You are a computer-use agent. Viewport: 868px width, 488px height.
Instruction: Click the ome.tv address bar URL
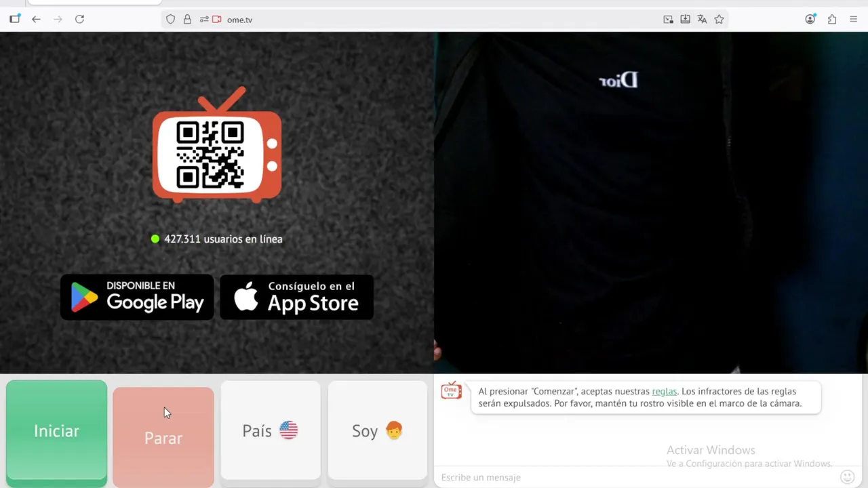[x=239, y=20]
